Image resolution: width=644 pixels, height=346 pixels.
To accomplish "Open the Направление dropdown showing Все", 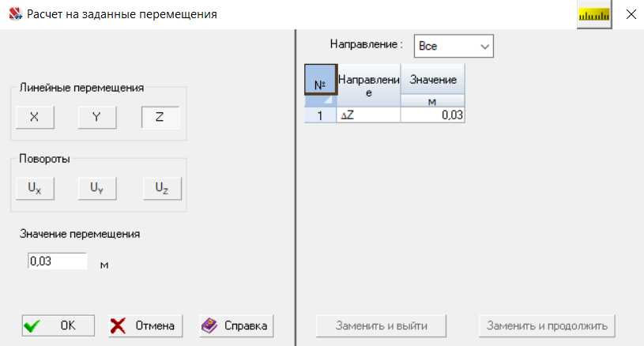I will coord(454,46).
